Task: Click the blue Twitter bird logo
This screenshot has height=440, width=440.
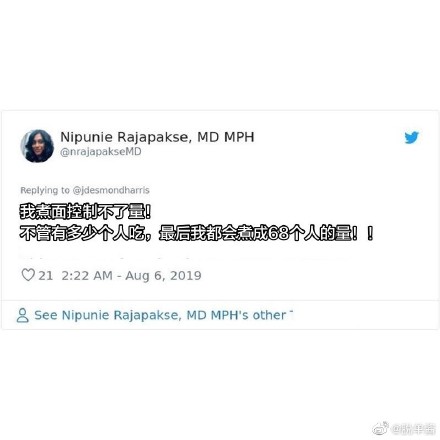Action: click(x=412, y=137)
